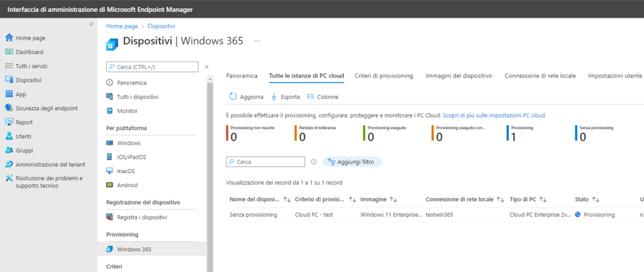Click the Periodo di tolleranza count tile
This screenshot has width=644, height=272.
(316, 133)
